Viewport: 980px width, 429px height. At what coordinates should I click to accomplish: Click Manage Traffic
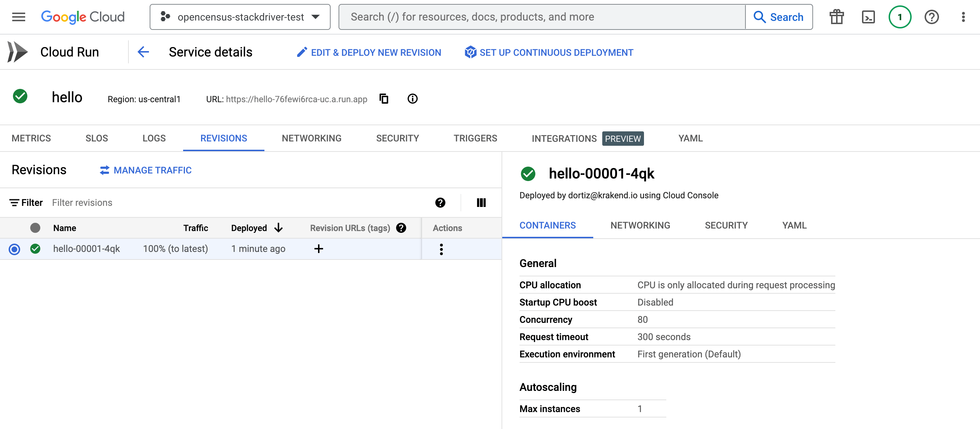coord(146,170)
